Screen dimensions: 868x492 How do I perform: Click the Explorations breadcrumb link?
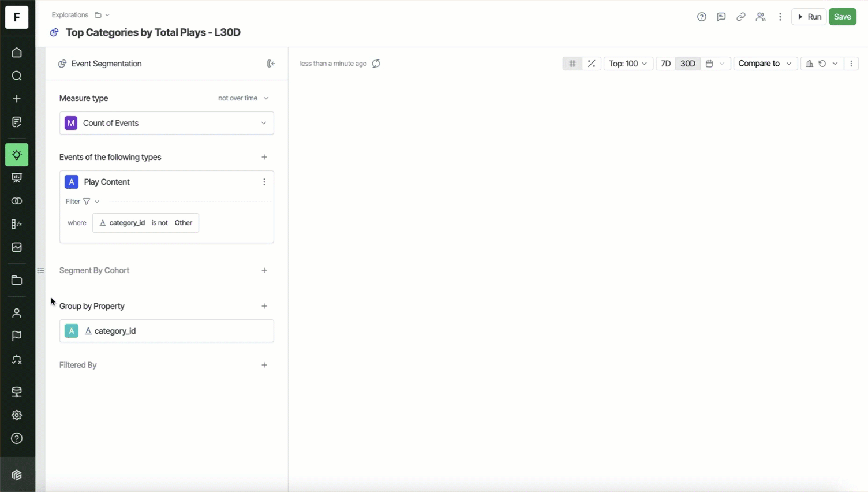(x=70, y=15)
